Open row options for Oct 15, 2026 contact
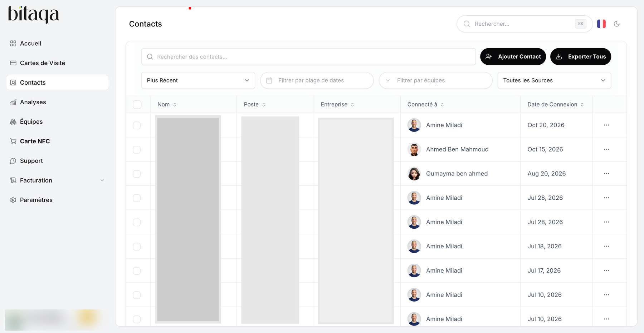Viewport: 644px width, 333px height. pos(606,149)
